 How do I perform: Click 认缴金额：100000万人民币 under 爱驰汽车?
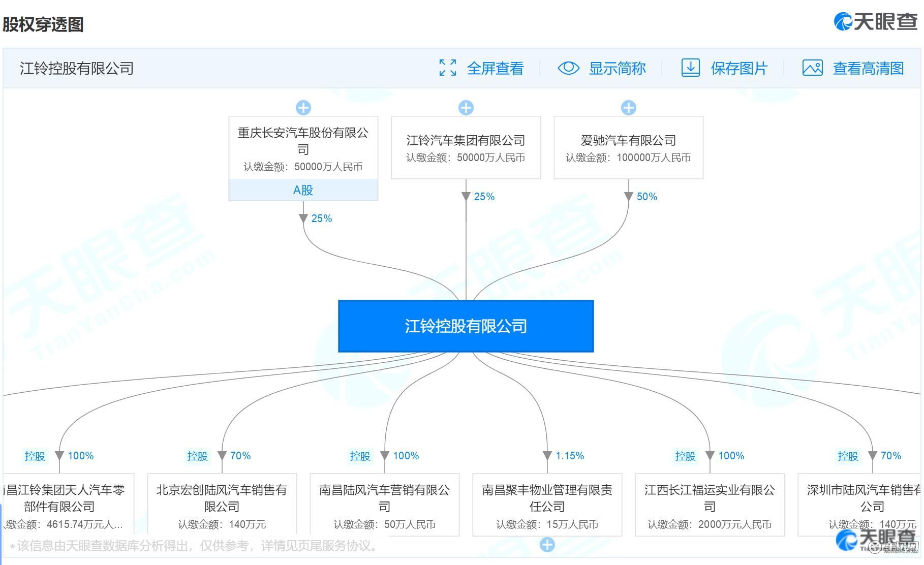pyautogui.click(x=629, y=158)
